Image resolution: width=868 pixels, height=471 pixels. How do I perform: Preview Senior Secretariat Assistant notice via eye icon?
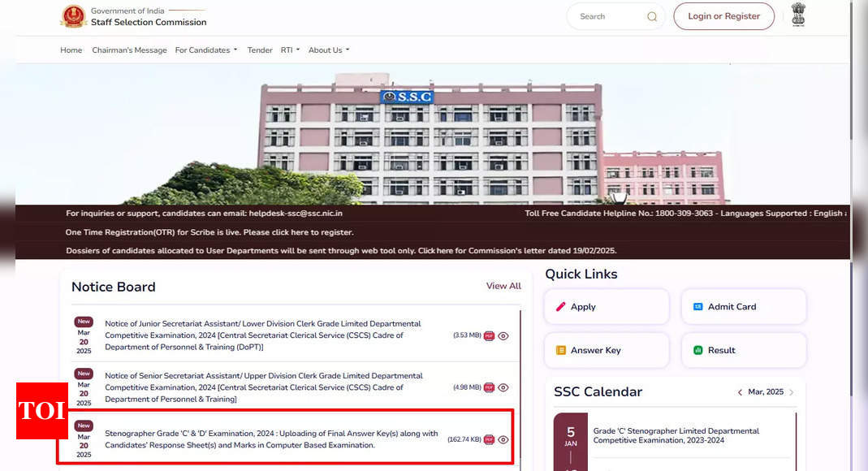(503, 387)
